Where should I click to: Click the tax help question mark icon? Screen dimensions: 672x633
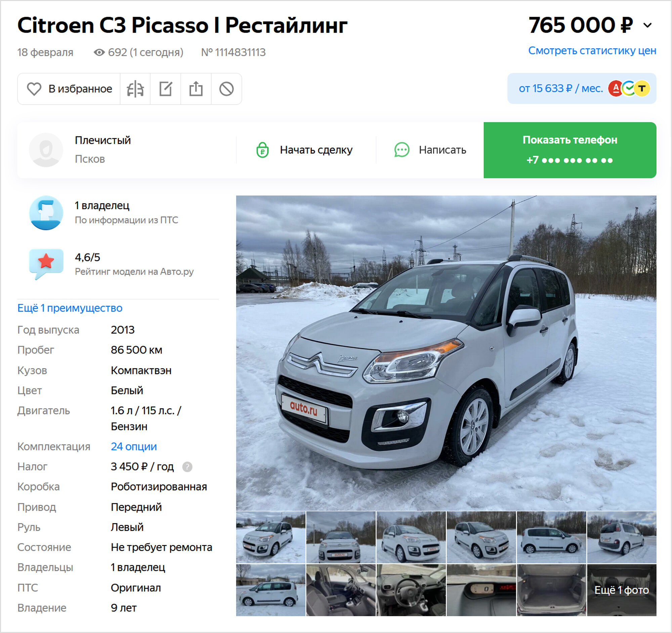pos(187,467)
